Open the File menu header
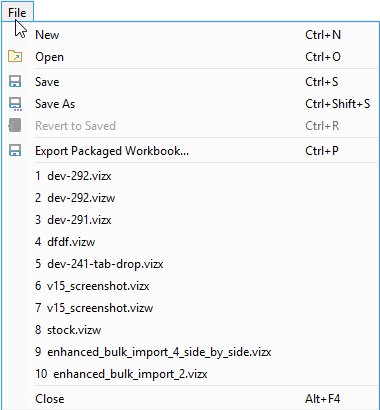Screen dimensions: 380x410 pyautogui.click(x=17, y=13)
